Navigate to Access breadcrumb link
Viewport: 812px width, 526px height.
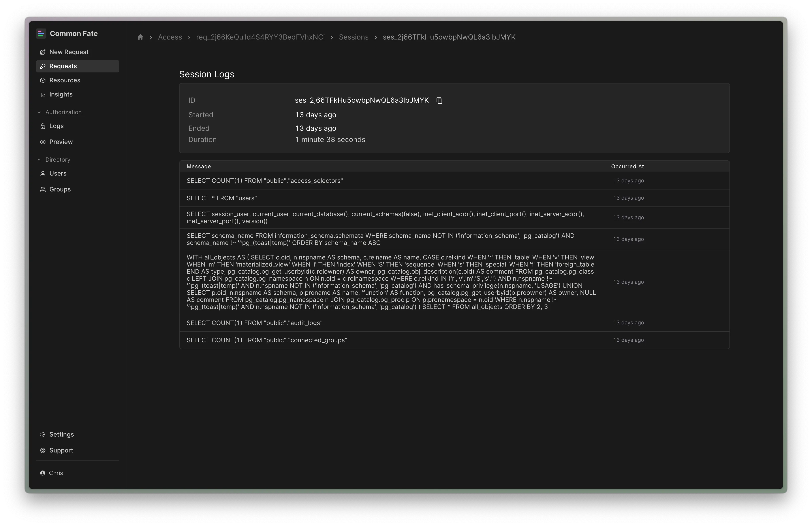pos(169,37)
